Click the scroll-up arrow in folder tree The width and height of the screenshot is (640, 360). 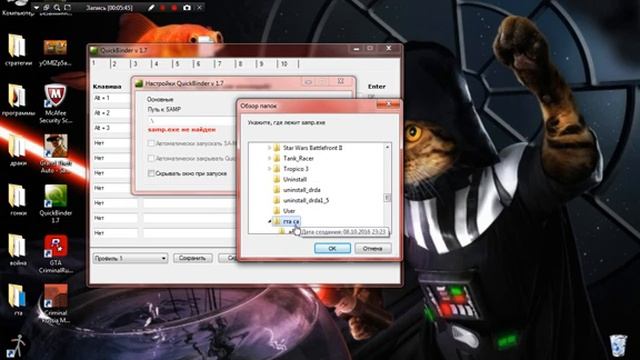click(387, 147)
